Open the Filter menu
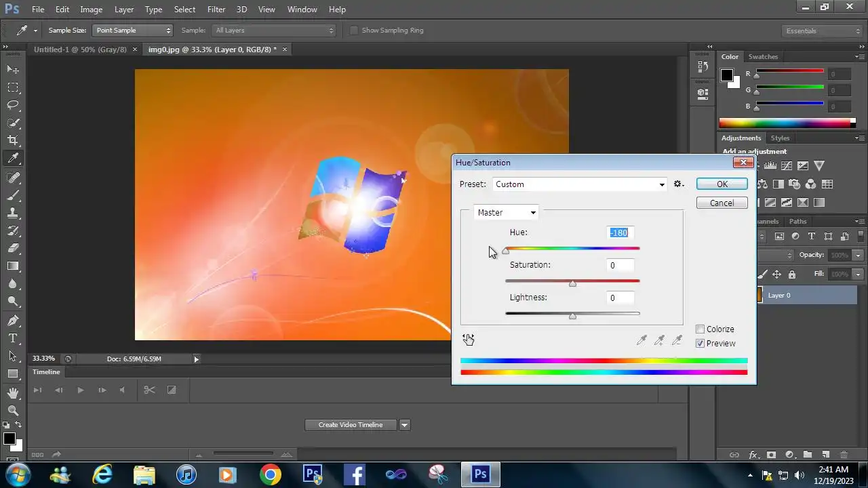Image resolution: width=868 pixels, height=488 pixels. click(216, 9)
